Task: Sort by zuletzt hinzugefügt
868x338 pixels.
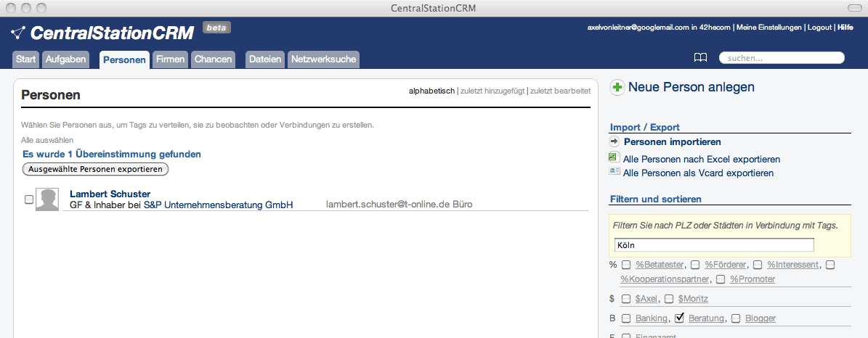Action: click(492, 91)
